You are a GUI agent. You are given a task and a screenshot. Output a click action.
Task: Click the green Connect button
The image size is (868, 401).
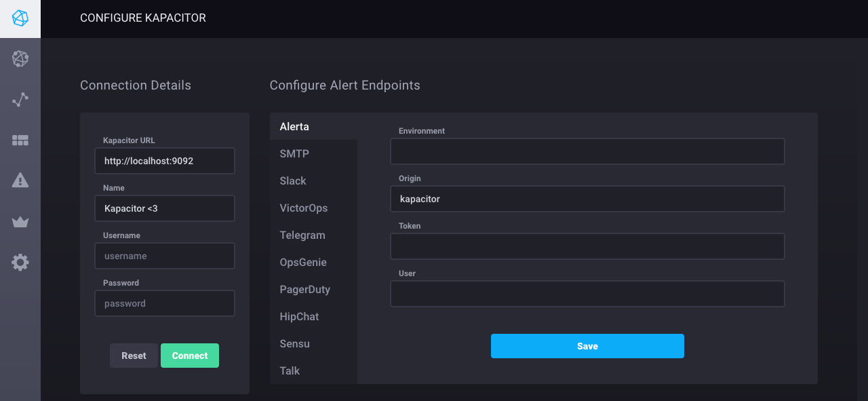tap(190, 356)
